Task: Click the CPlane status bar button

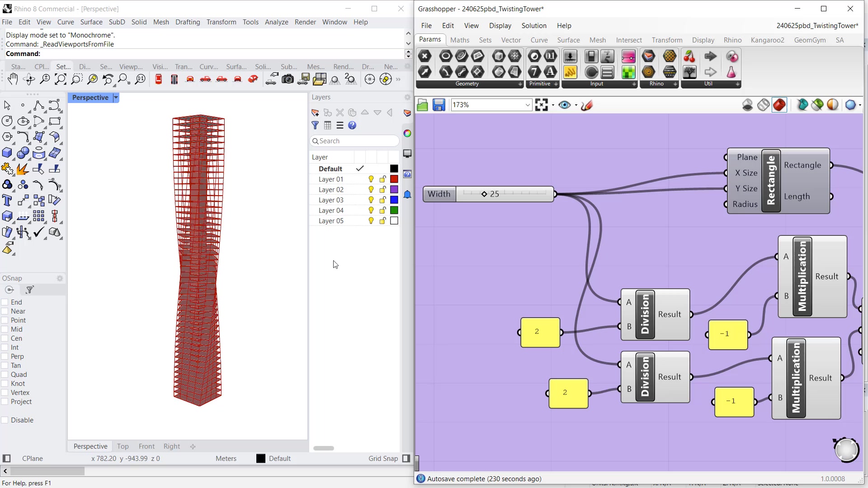Action: pyautogui.click(x=33, y=459)
